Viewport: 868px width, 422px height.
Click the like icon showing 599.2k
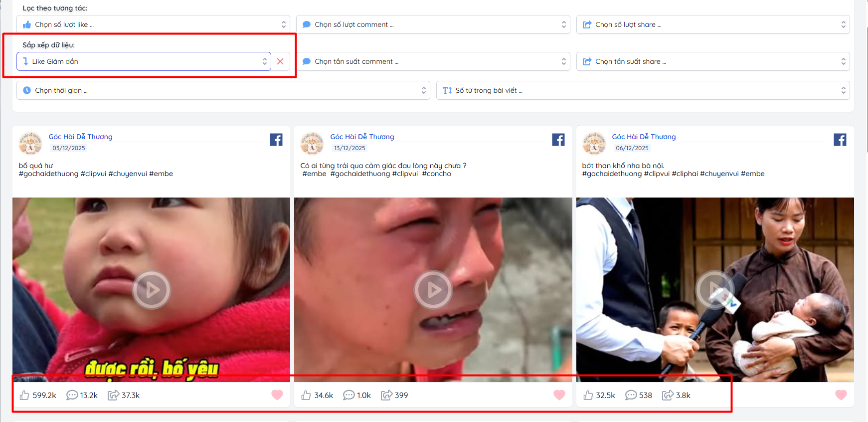(24, 395)
